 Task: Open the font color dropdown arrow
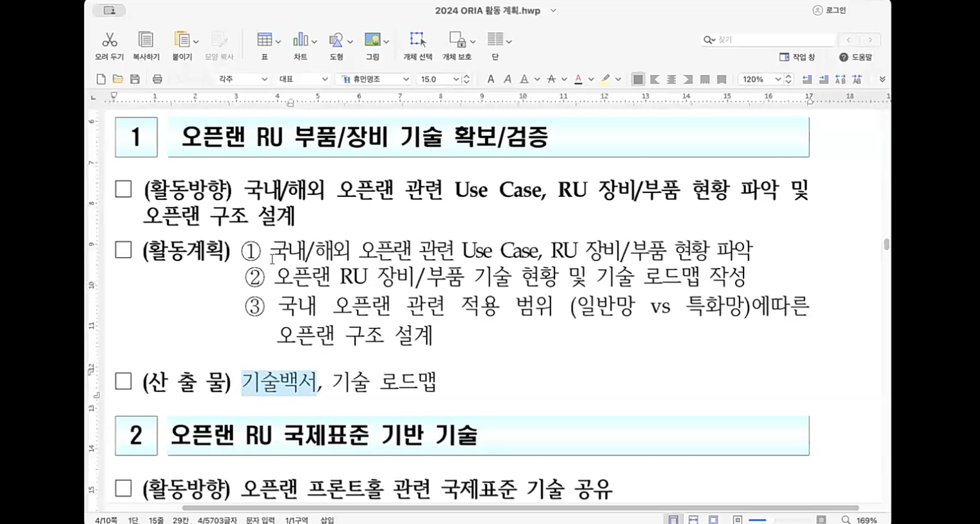pos(590,80)
